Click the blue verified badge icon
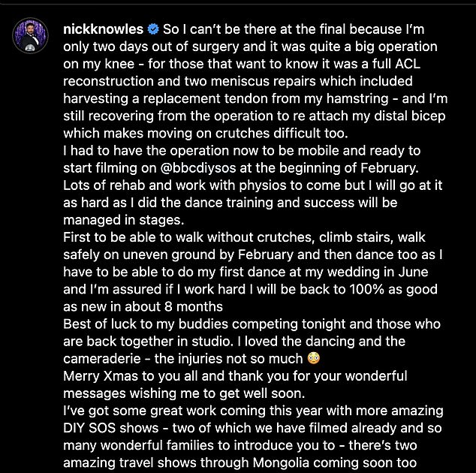This screenshot has height=473, width=476. pos(153,30)
